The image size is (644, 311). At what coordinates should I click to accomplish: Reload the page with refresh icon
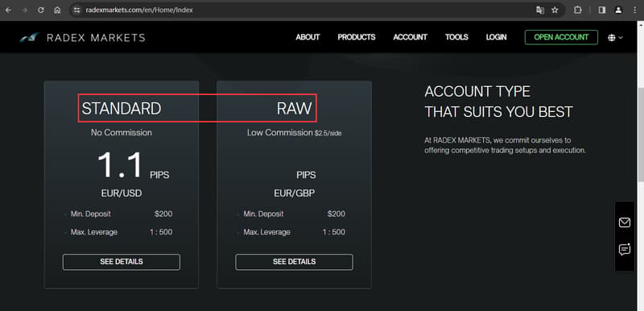(41, 10)
